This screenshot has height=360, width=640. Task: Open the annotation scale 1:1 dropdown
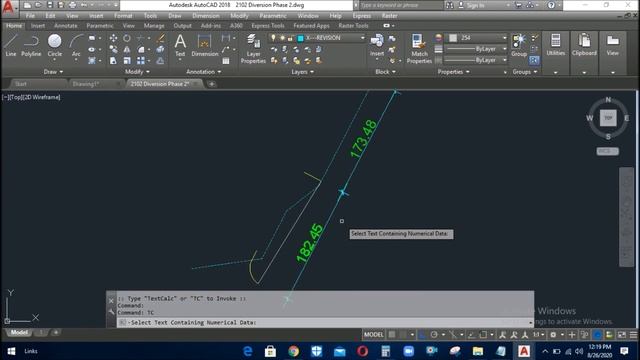(x=538, y=335)
